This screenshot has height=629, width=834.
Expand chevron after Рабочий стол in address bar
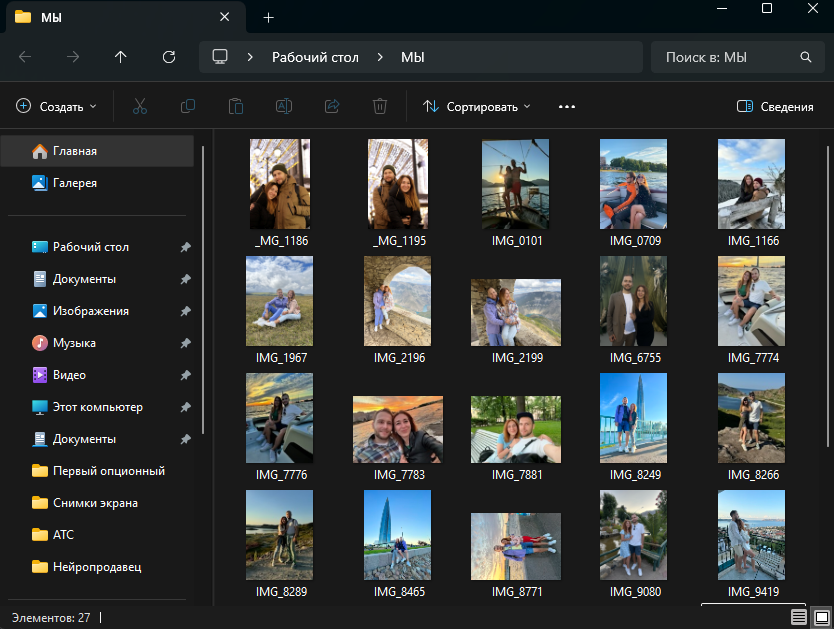380,57
